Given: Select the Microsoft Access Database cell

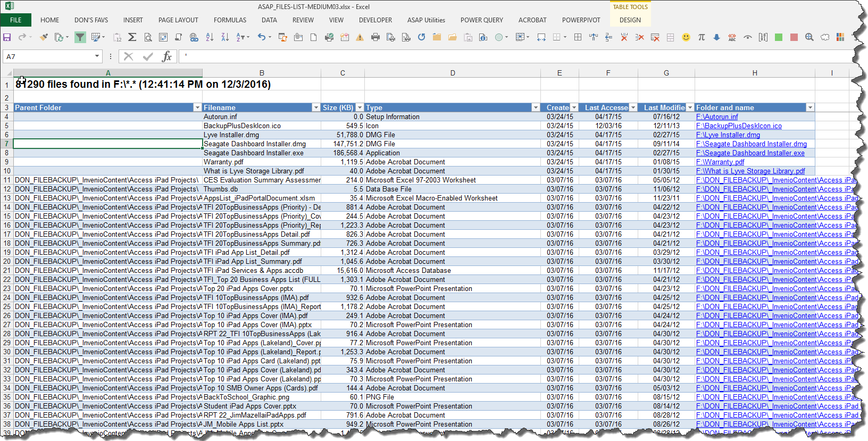Looking at the screenshot, I should coord(453,271).
